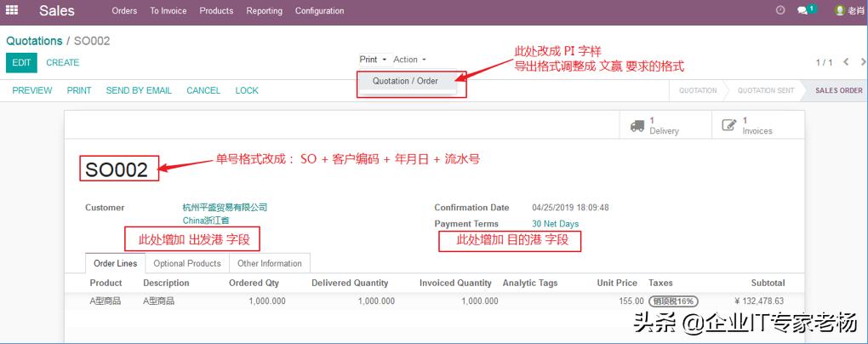Click the Invoiced Quantity column header
The width and height of the screenshot is (868, 344).
click(x=455, y=283)
